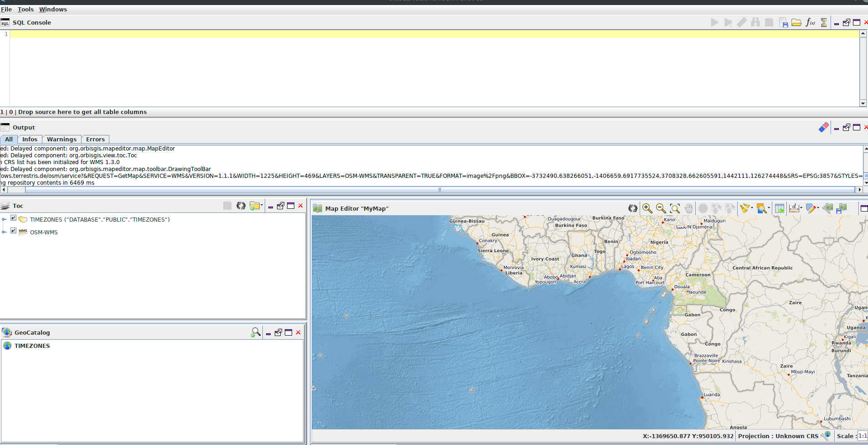Open the Tools menu

pos(26,9)
